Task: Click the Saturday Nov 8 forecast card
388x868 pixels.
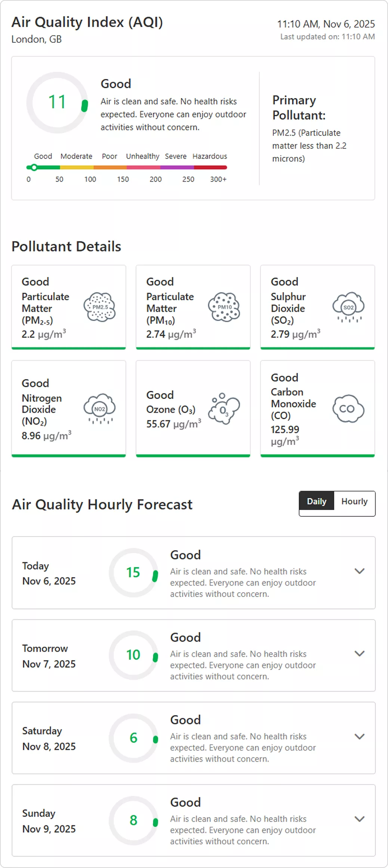Action: [193, 737]
